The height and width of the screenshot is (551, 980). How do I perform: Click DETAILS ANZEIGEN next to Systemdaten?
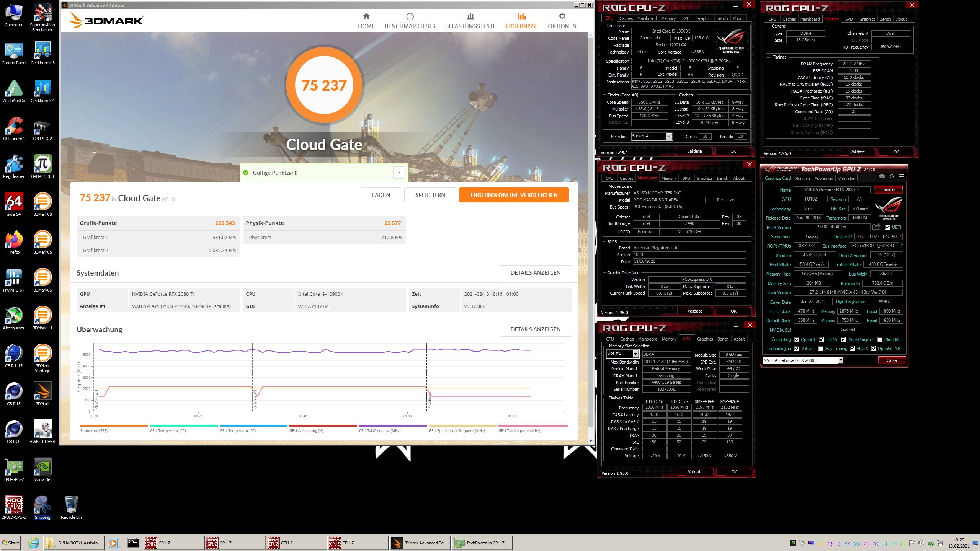pyautogui.click(x=535, y=272)
